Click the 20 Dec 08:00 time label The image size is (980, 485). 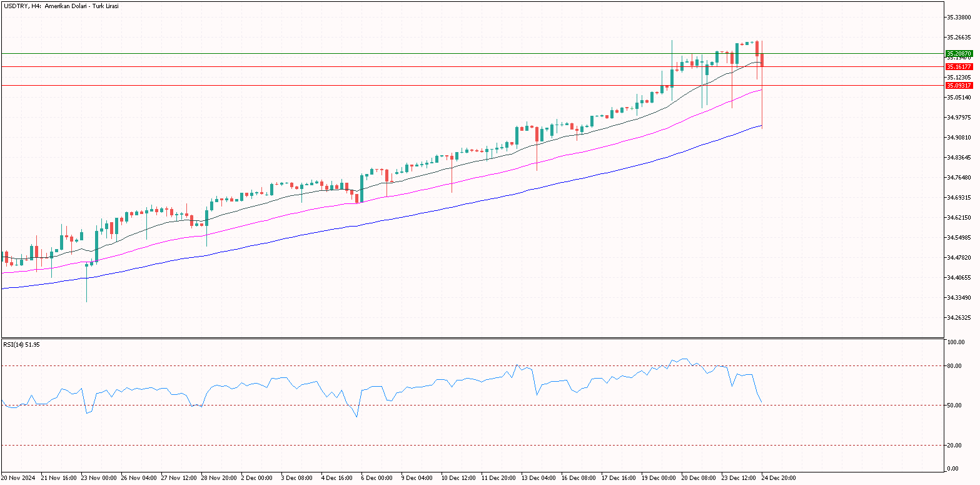coord(699,478)
